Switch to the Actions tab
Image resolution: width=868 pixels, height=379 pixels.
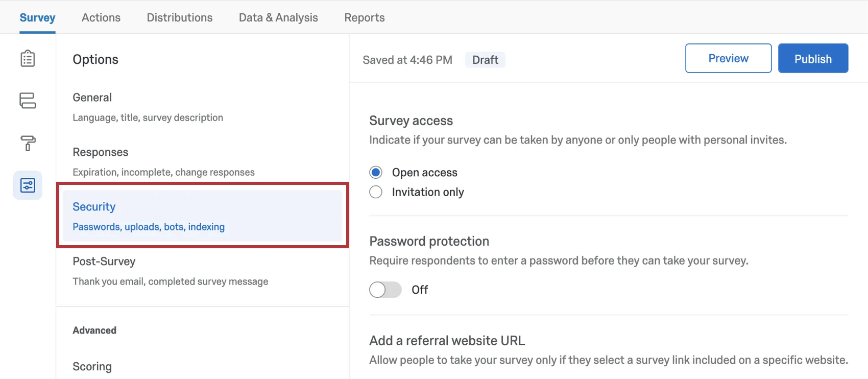tap(101, 17)
